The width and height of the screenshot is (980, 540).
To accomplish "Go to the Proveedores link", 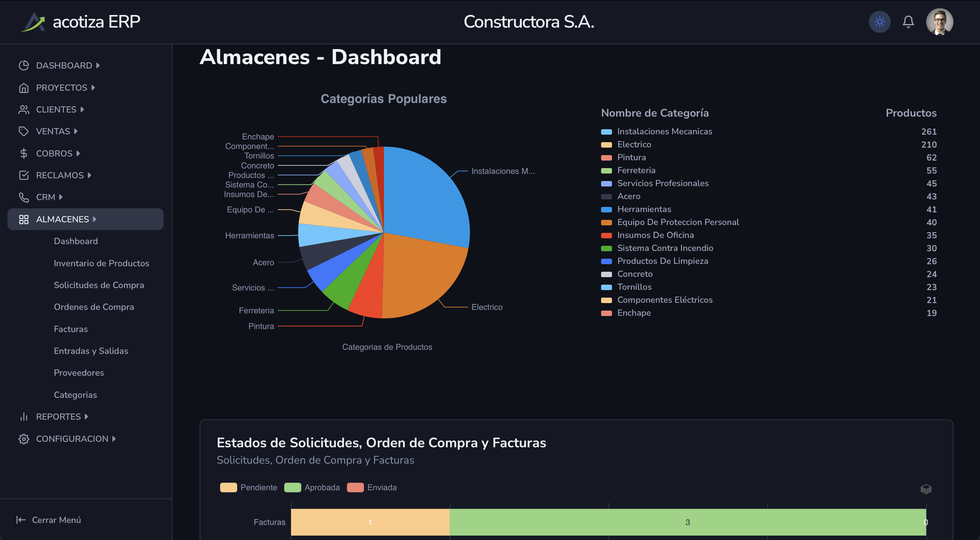I will (79, 373).
